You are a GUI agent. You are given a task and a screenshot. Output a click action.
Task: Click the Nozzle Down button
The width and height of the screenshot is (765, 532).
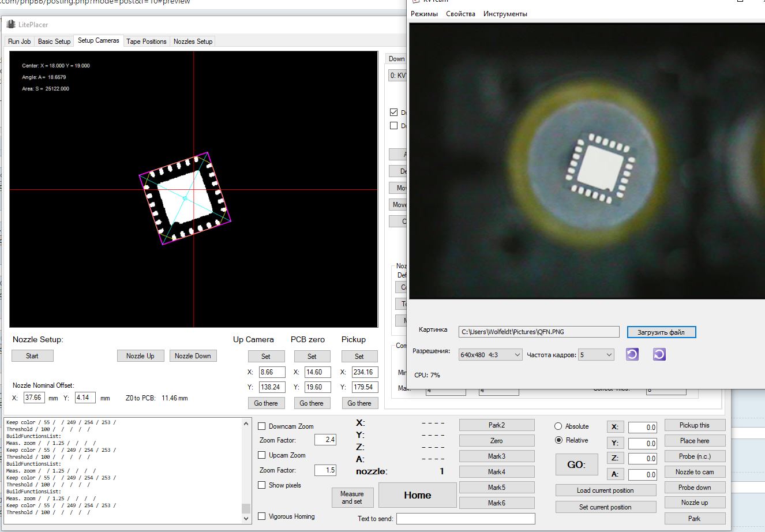[x=193, y=356]
